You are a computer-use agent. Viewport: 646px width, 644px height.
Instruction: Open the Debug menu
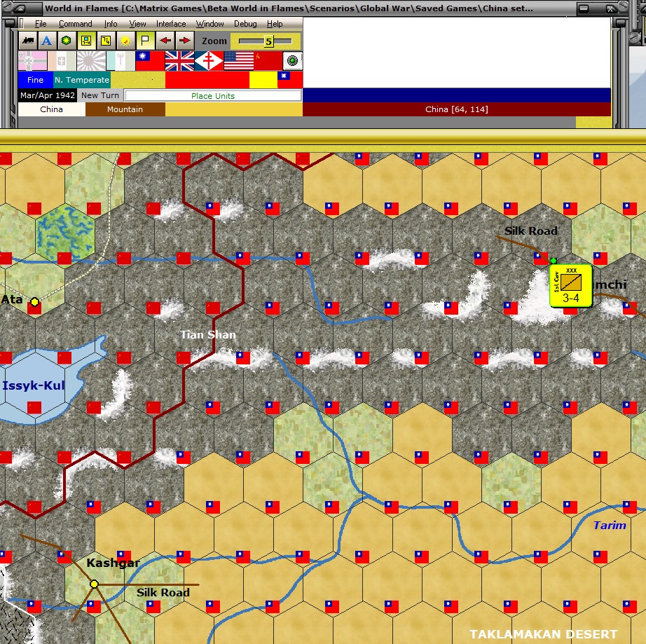(x=245, y=24)
